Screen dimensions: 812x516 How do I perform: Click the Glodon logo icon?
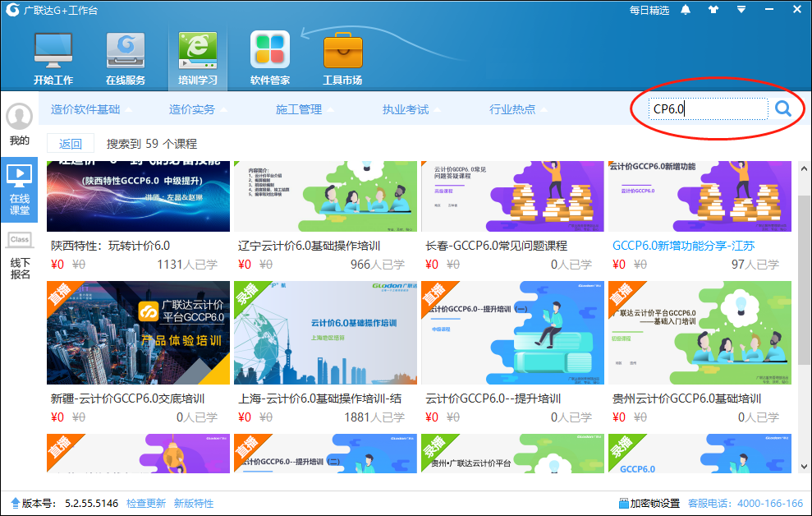click(13, 10)
